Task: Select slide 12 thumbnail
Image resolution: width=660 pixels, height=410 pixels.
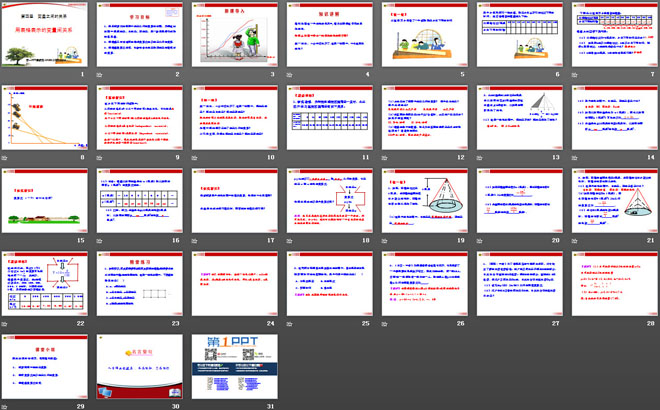Action: pos(425,118)
